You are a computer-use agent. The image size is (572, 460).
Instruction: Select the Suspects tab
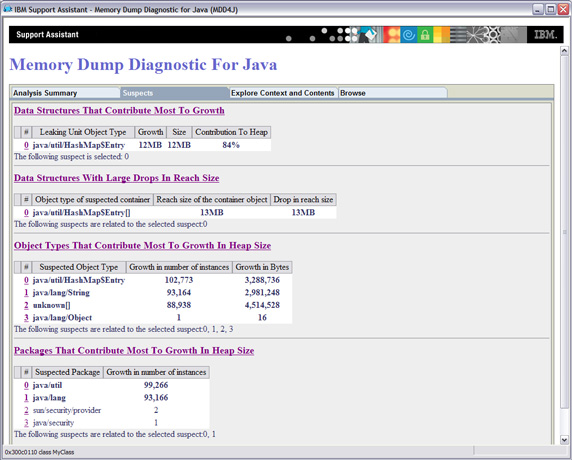[174, 93]
